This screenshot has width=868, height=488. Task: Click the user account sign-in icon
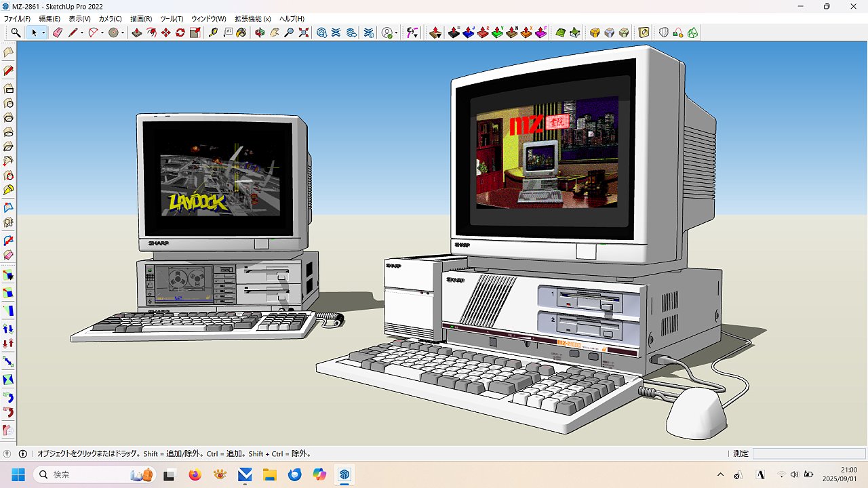[x=387, y=33]
